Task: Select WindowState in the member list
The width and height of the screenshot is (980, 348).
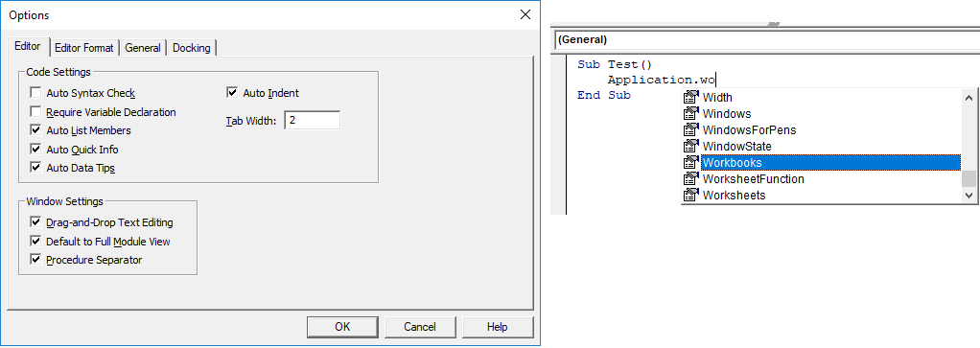Action: [x=736, y=146]
